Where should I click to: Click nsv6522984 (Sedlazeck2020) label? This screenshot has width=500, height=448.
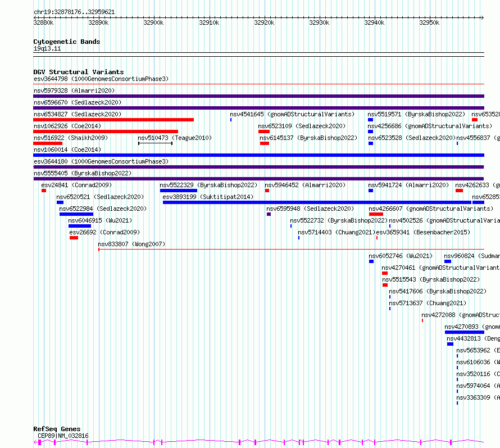coord(103,209)
